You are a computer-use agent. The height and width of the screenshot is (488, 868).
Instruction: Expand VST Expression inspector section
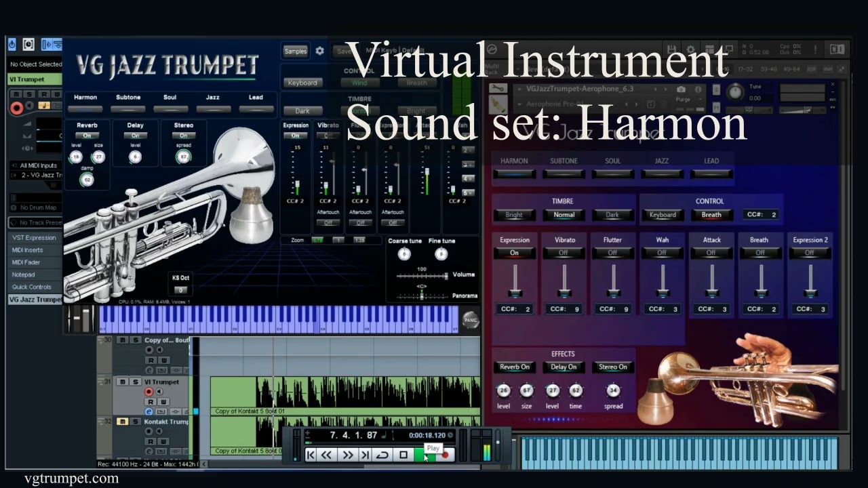pos(35,238)
